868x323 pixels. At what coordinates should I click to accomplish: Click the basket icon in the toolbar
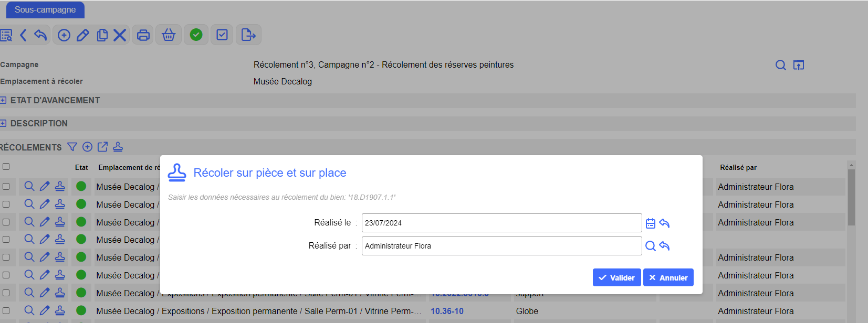[x=169, y=35]
